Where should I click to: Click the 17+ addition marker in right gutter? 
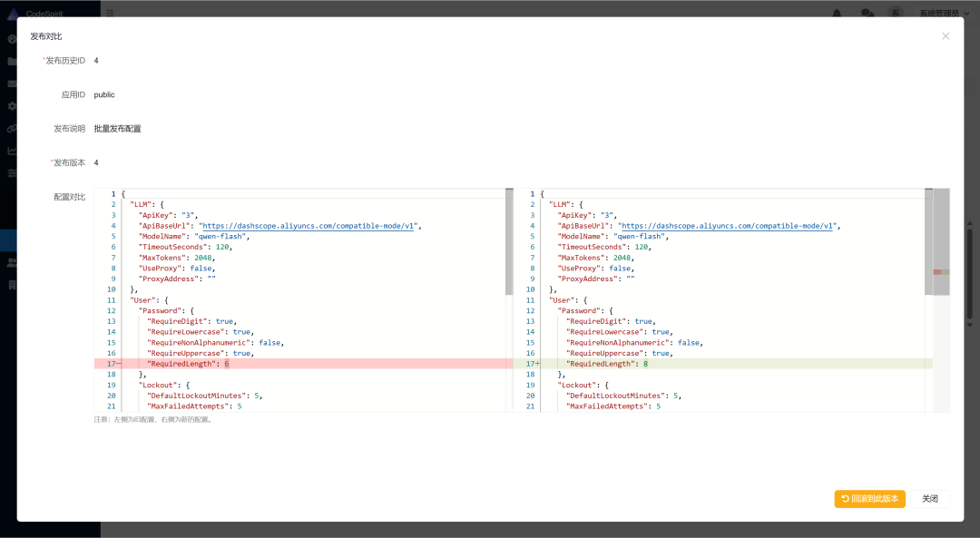(533, 364)
